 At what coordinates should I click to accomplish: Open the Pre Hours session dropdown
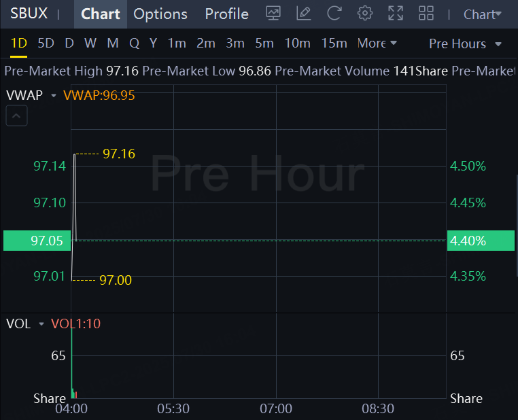(465, 43)
